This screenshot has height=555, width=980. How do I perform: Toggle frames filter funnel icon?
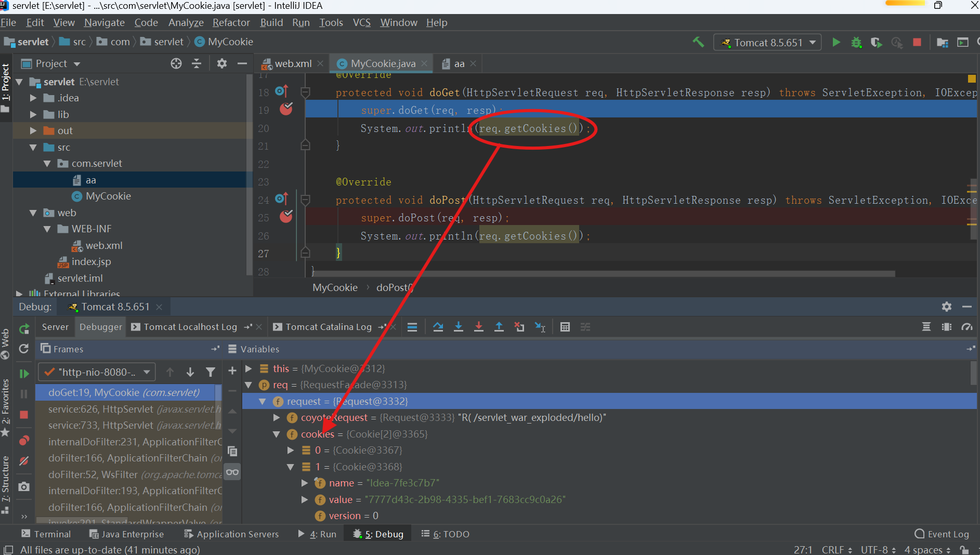click(x=211, y=372)
